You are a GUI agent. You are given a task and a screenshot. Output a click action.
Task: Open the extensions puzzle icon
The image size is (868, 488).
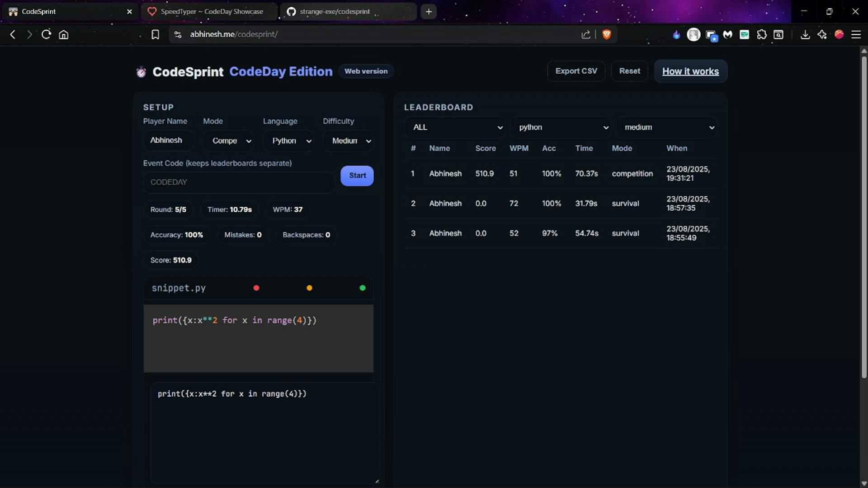762,34
